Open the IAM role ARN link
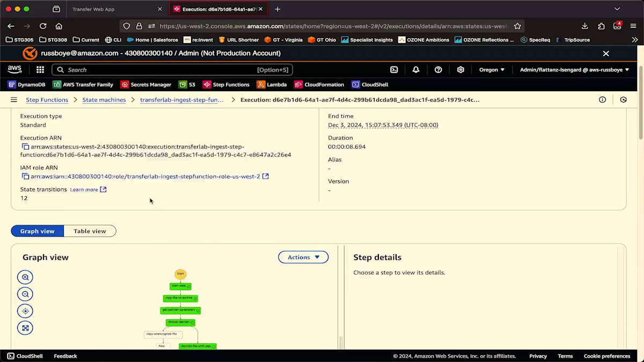This screenshot has height=362, width=644. point(145,176)
